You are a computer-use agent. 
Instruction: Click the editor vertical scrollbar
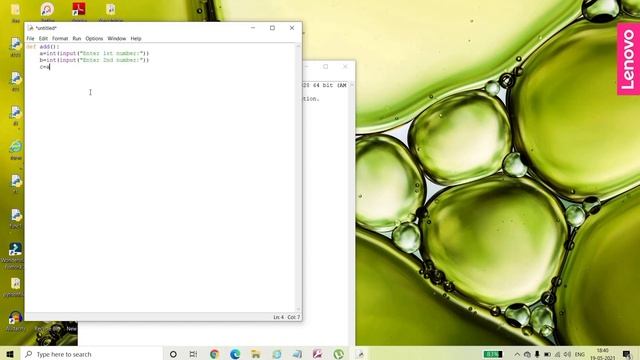pos(298,178)
